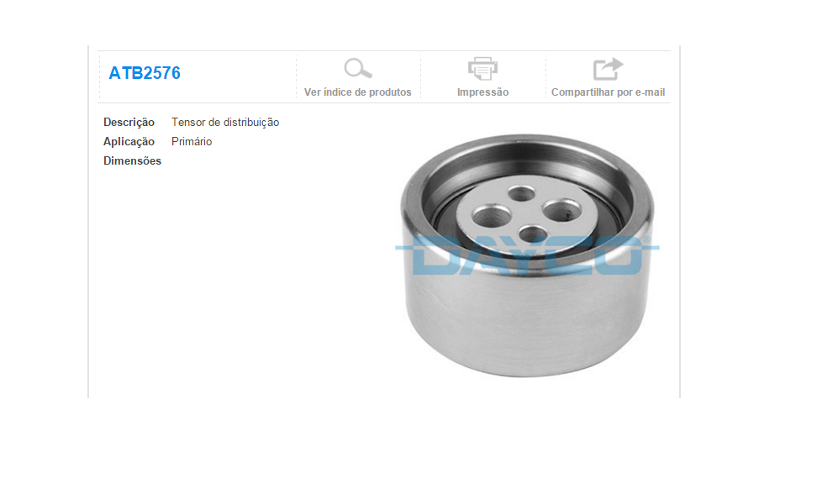Click the ATB2576 part number heading
This screenshot has width=838, height=504.
(145, 73)
